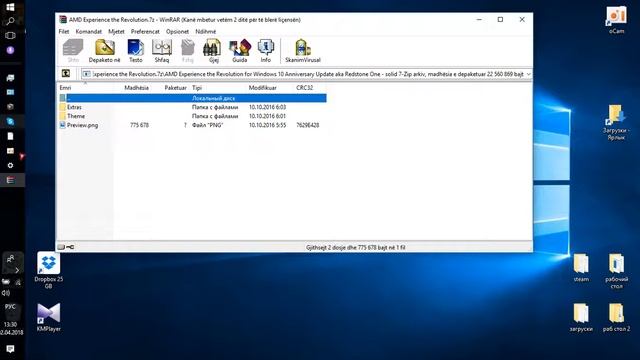This screenshot has height=360, width=640.
Task: Open the oCam desktop shortcut
Action: pos(616,20)
